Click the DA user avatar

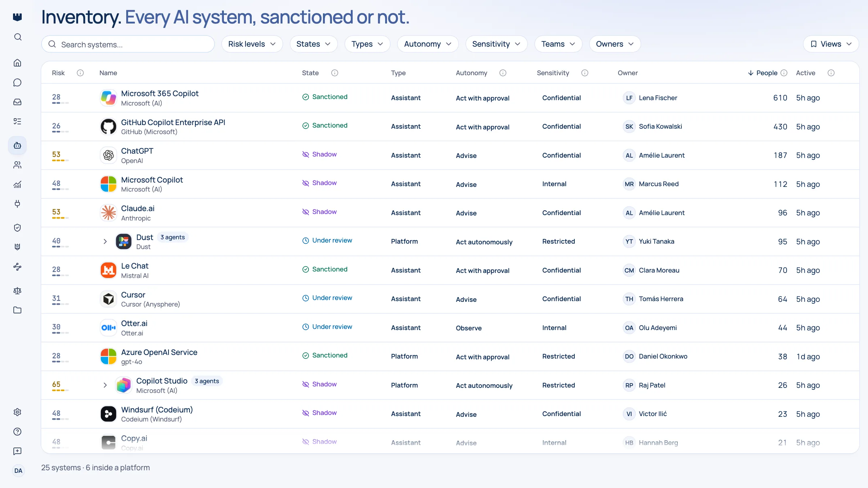coord(18,471)
